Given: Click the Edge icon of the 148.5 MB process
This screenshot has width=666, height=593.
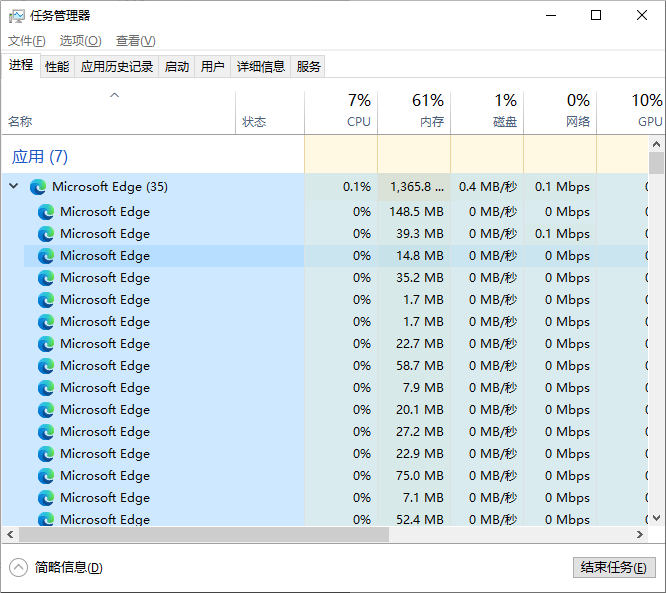Looking at the screenshot, I should point(46,212).
